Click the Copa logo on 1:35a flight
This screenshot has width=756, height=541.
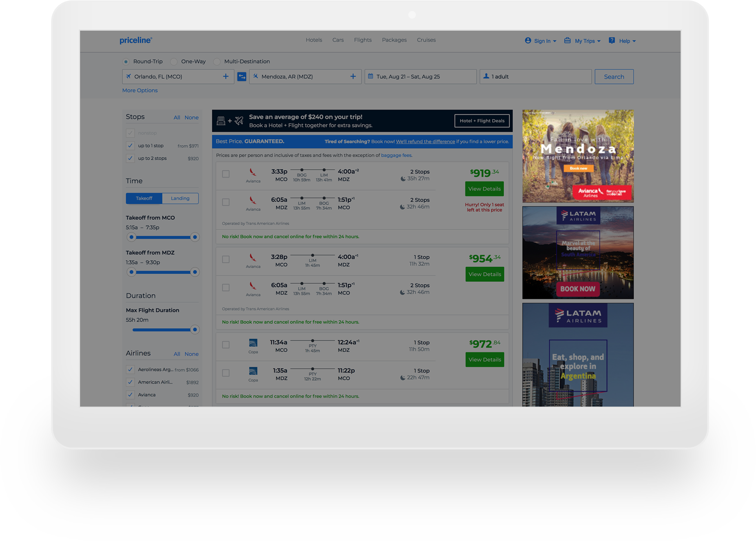pos(253,370)
